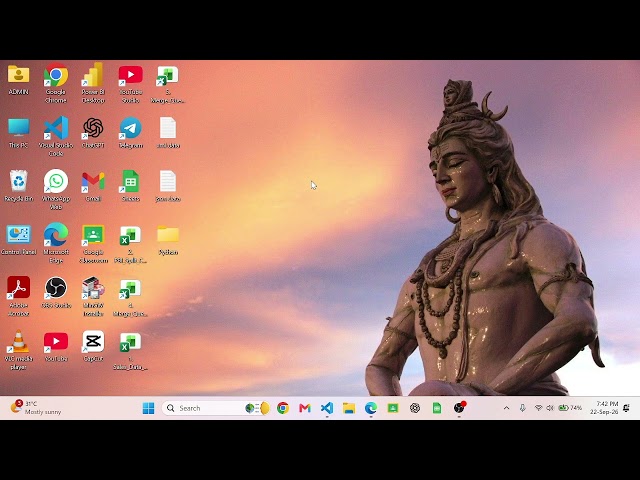Launch Visual Studio Code desktop shortcut
This screenshot has height=480, width=640.
click(56, 136)
